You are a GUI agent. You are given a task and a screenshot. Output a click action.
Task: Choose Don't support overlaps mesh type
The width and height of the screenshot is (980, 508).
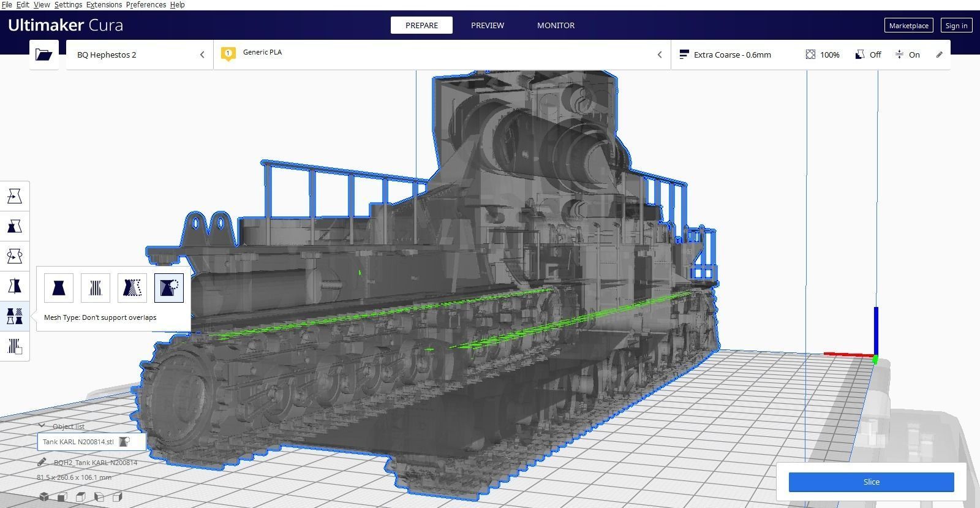point(169,287)
